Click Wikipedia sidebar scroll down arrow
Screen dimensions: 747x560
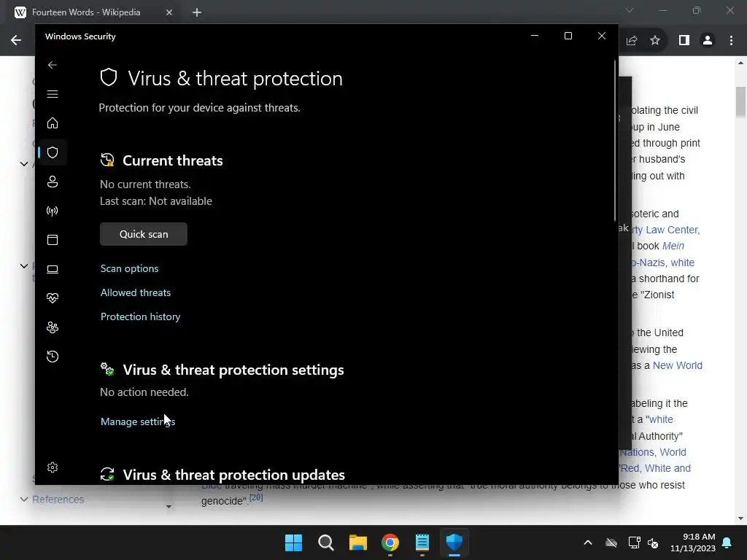(169, 506)
